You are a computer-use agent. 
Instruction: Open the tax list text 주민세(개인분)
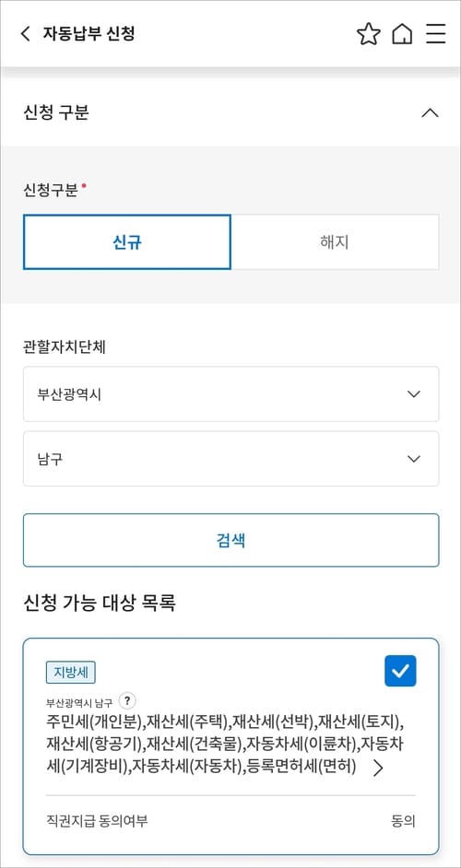pyautogui.click(x=96, y=721)
